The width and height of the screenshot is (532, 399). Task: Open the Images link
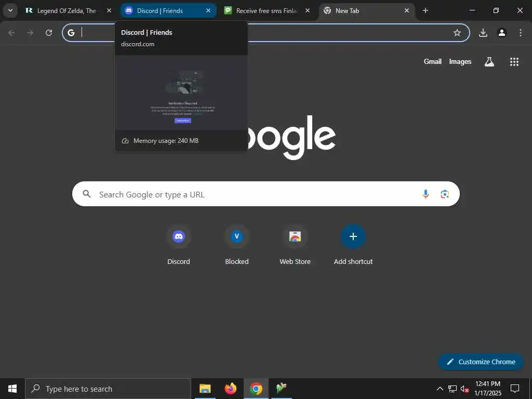point(460,61)
